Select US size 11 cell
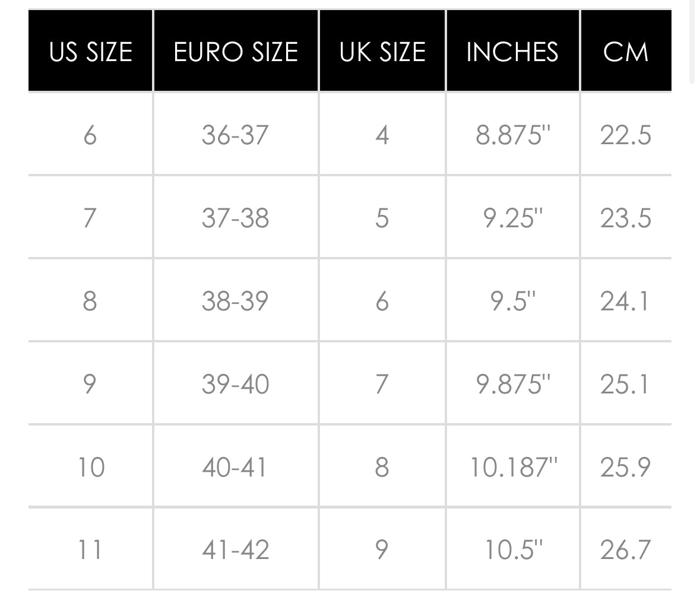Screen dimensions: 700x613 pos(91,550)
